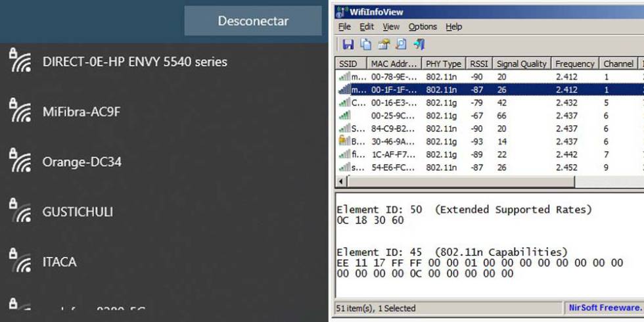Click the MAC cell 00-78-9E
The image size is (644, 322).
tap(394, 77)
